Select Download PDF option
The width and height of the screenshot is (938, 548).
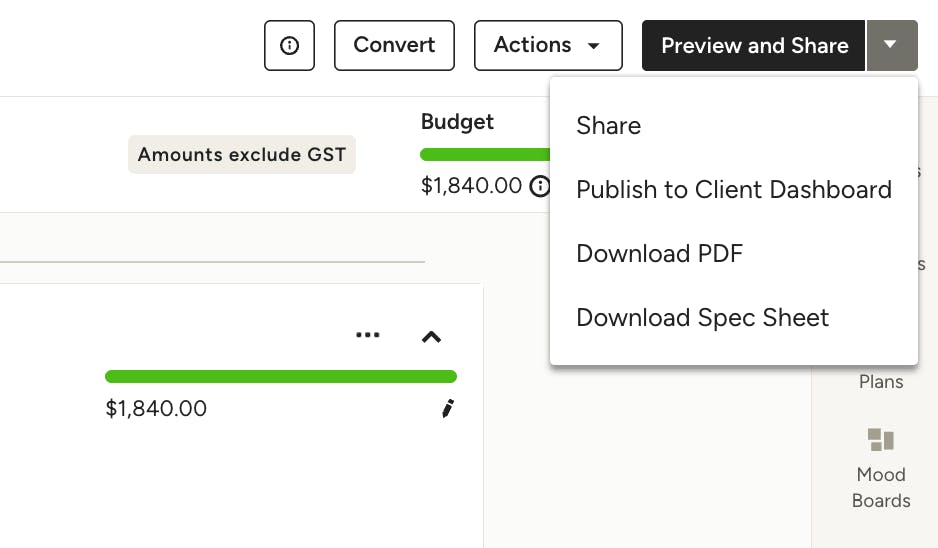(659, 254)
